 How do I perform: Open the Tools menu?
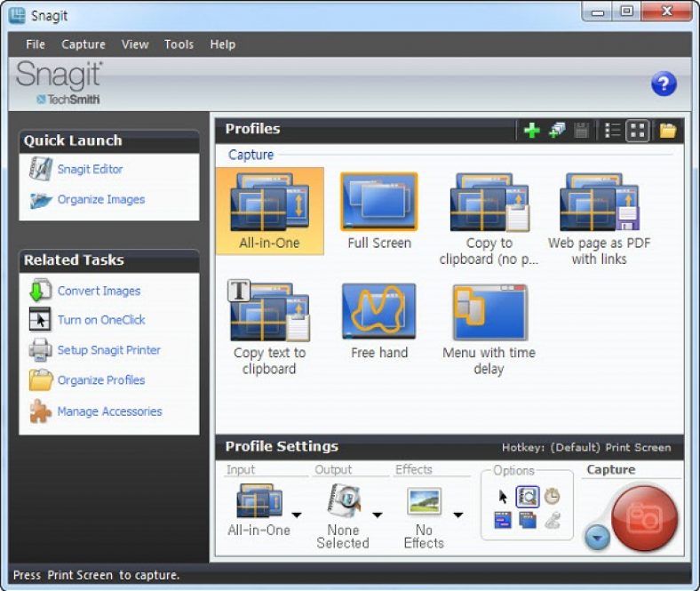[x=179, y=44]
